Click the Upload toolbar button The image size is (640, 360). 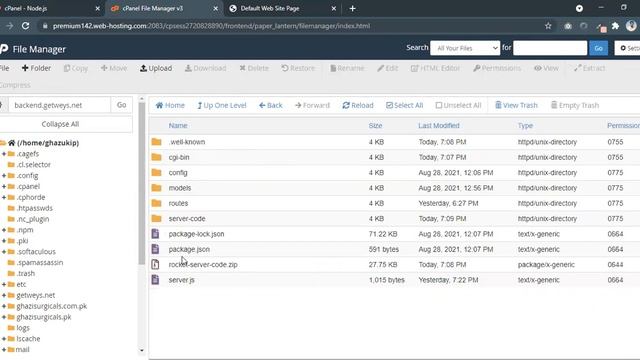[156, 68]
